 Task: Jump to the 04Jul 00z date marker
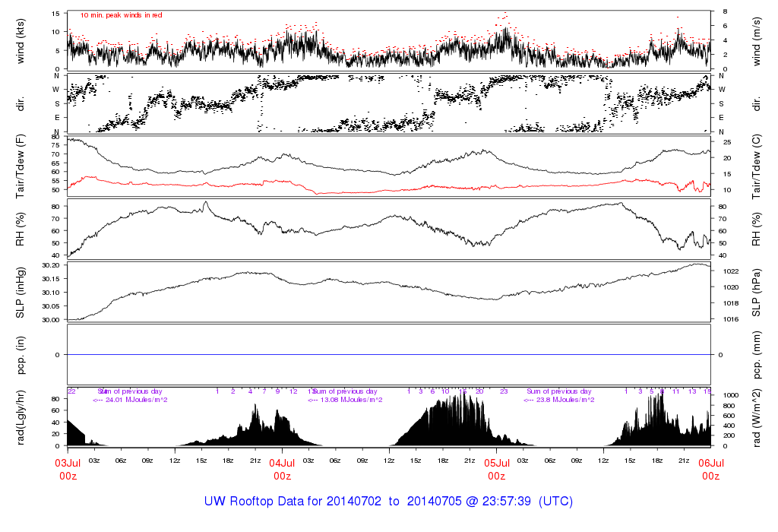(x=283, y=469)
